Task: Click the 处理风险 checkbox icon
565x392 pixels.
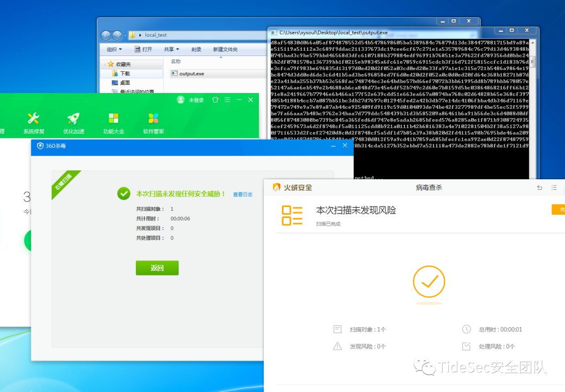Action: [466, 347]
